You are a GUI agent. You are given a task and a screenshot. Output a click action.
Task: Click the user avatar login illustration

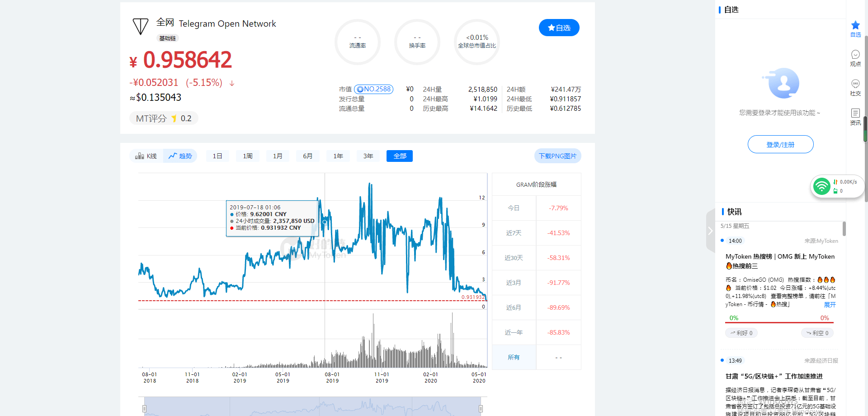pos(781,83)
